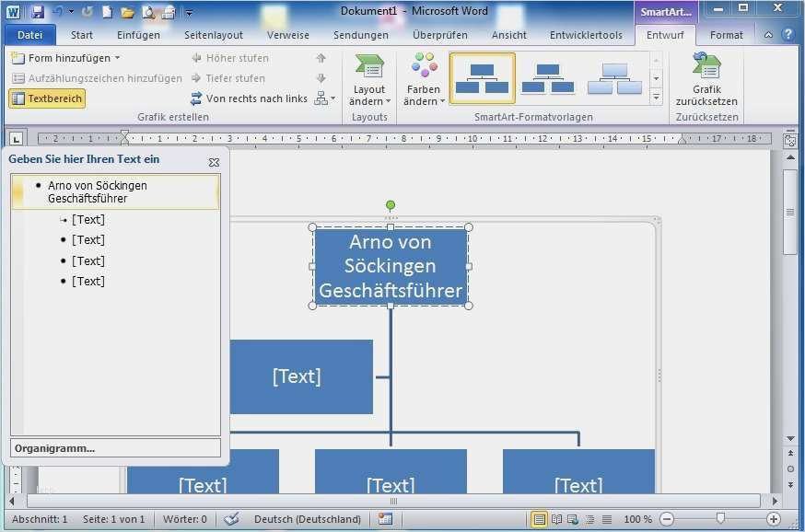Select the first SmartArt style thumbnail

coord(482,78)
